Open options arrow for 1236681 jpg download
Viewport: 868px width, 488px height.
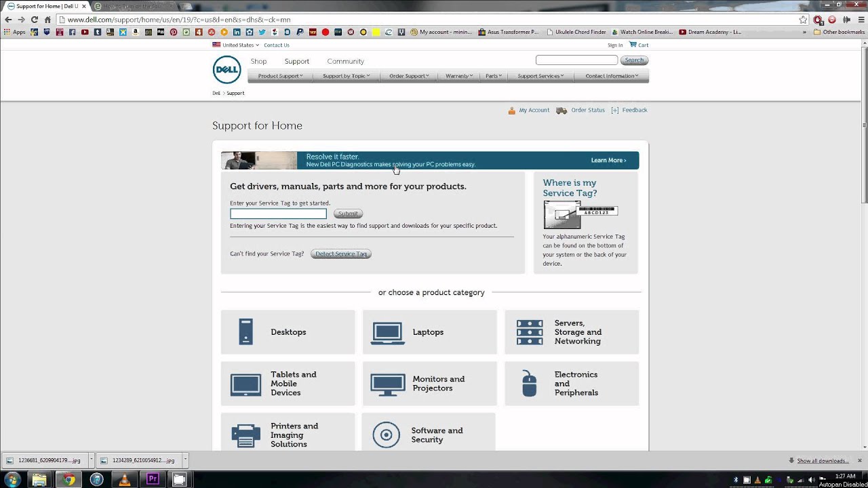pyautogui.click(x=91, y=460)
